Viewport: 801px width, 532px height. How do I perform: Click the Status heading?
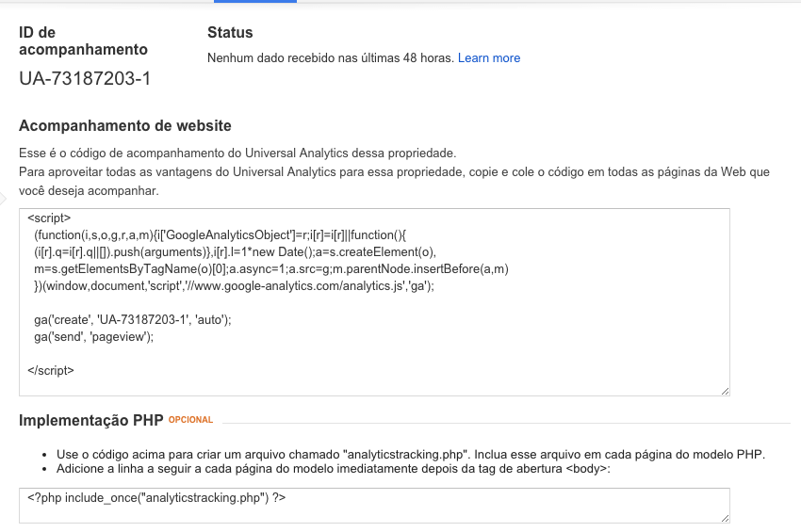click(x=230, y=33)
